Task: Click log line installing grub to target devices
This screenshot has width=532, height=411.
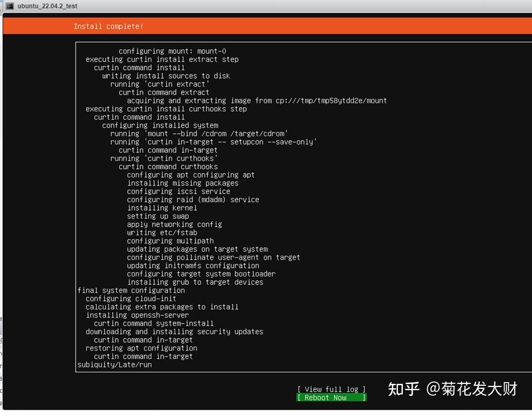Action: (x=195, y=282)
